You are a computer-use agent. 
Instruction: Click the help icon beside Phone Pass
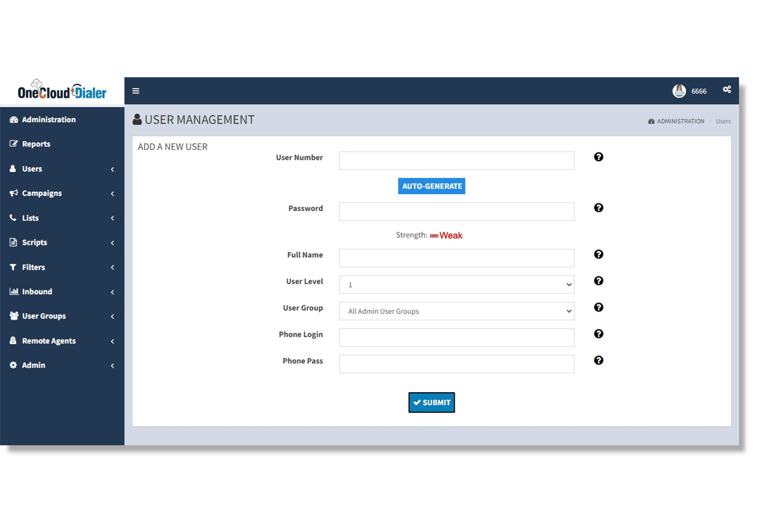point(598,360)
